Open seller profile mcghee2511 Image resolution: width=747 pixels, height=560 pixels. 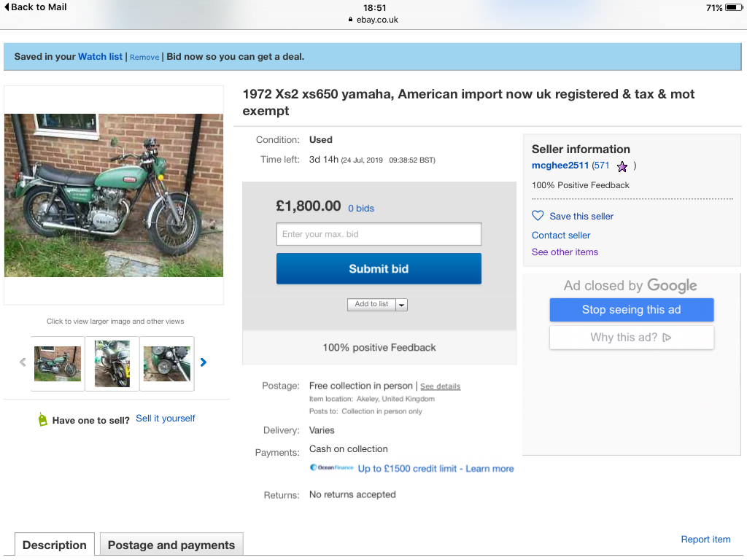560,166
